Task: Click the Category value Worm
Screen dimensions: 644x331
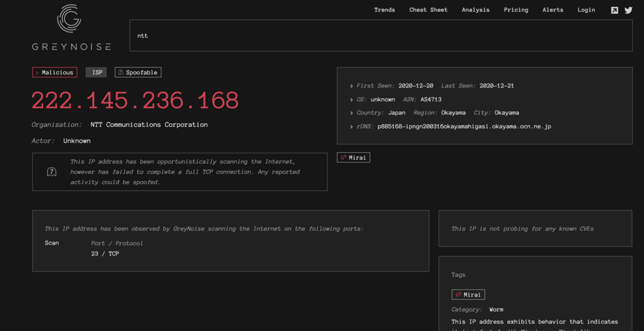Action: pyautogui.click(x=496, y=310)
